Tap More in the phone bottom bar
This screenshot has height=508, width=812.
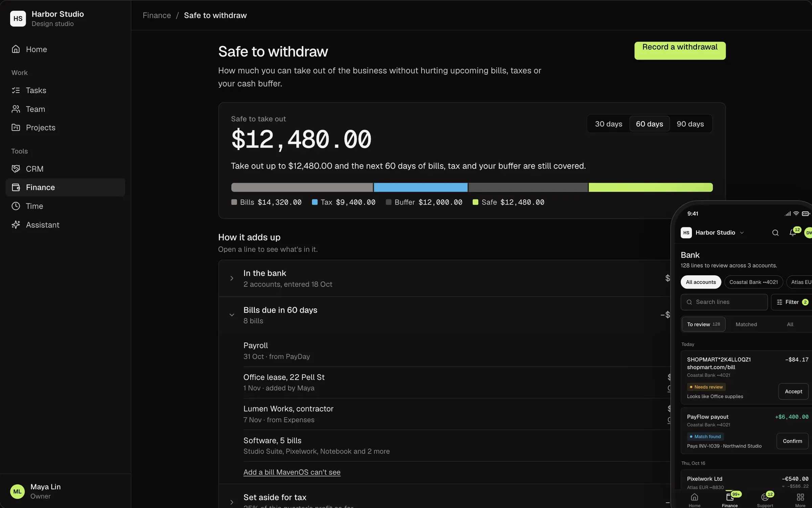pos(800,500)
